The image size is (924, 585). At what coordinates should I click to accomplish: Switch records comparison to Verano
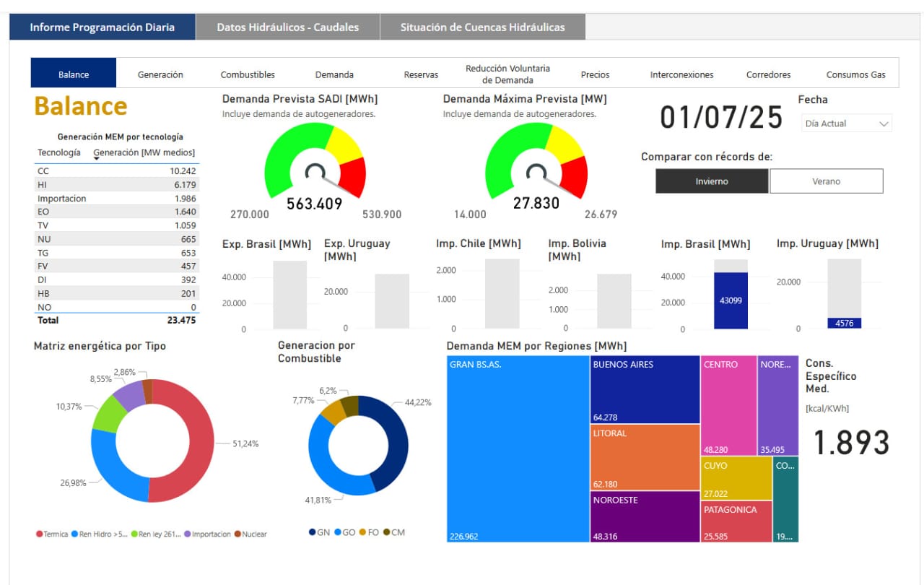tap(826, 181)
